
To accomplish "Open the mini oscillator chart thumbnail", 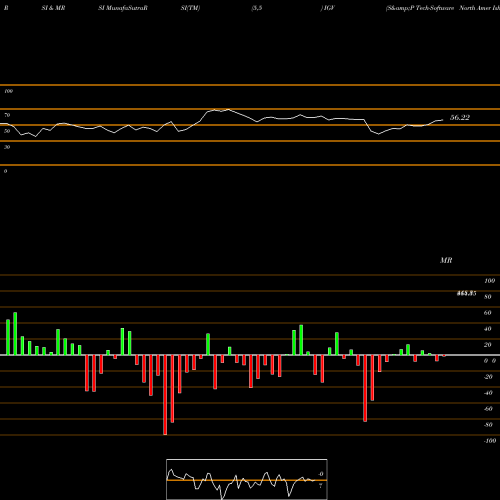I will click(247, 479).
